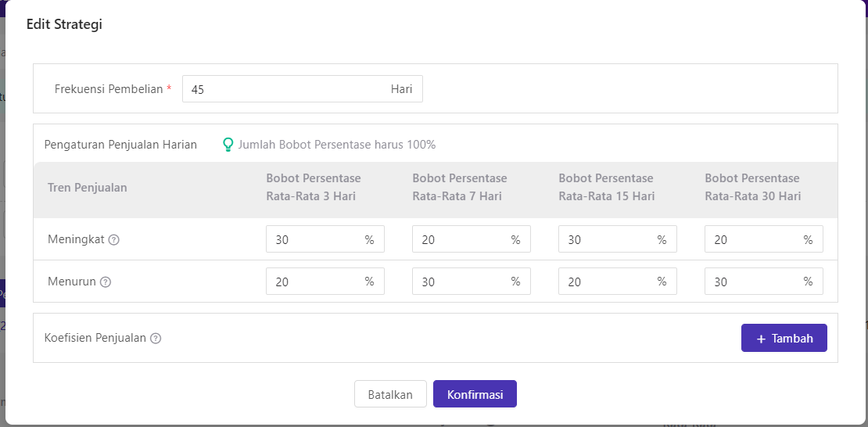Cancel editing with the Batalkan button
The width and height of the screenshot is (868, 427).
tap(390, 394)
